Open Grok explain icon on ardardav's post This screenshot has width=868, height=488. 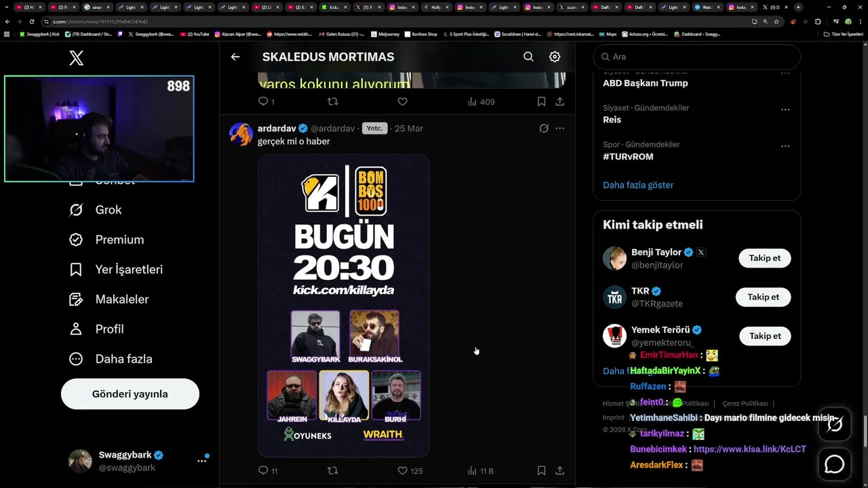coord(544,128)
